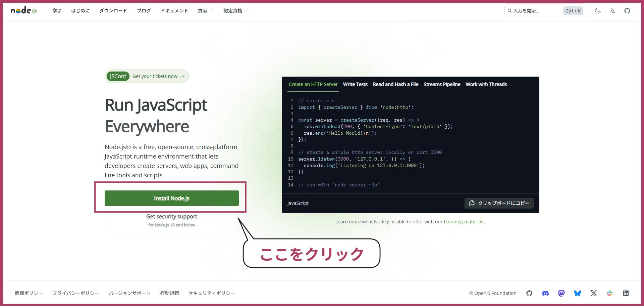
Task: Open the Discord icon in footer
Action: pyautogui.click(x=545, y=293)
